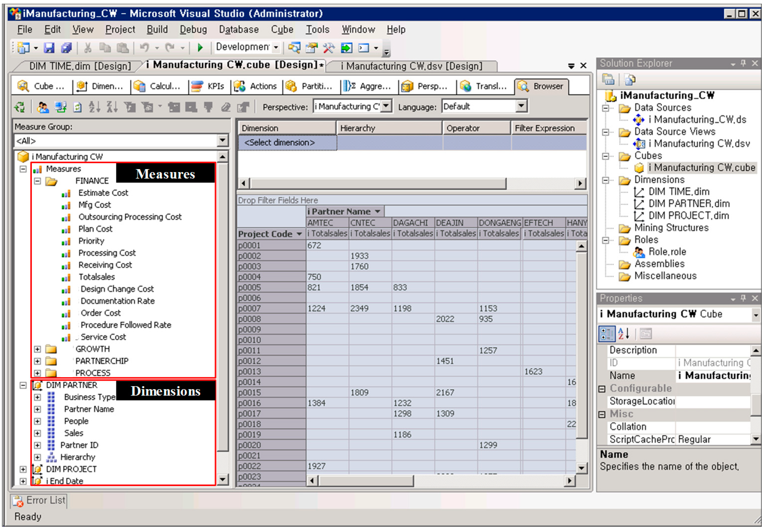
Task: Open DIM TIME.dim in Solution Explorer
Action: point(679,191)
